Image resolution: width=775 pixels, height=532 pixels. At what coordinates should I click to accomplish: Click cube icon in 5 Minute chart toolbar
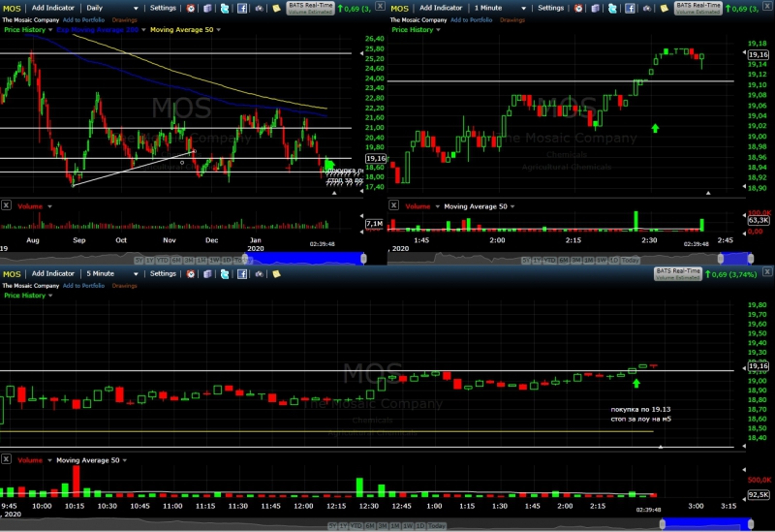(x=208, y=274)
